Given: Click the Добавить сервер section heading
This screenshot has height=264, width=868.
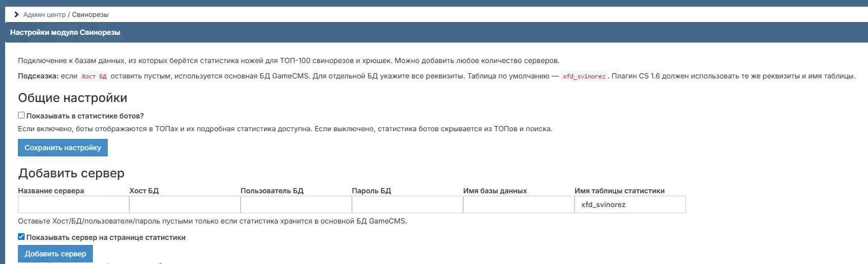Looking at the screenshot, I should coord(71,173).
